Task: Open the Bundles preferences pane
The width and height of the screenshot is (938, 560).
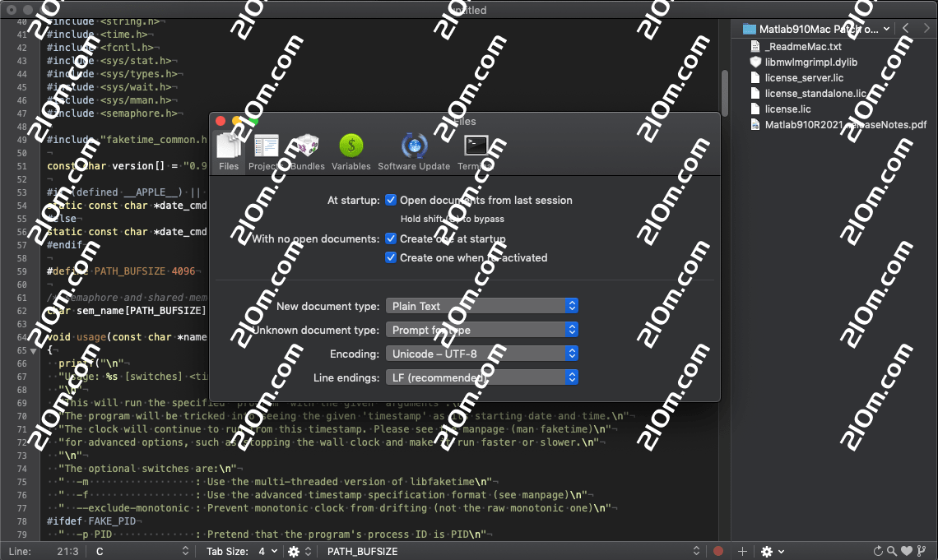Action: (x=307, y=152)
